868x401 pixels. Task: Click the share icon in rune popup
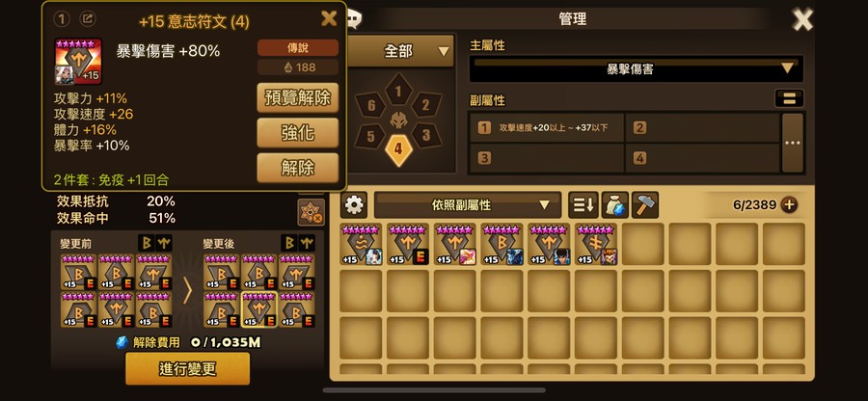88,19
